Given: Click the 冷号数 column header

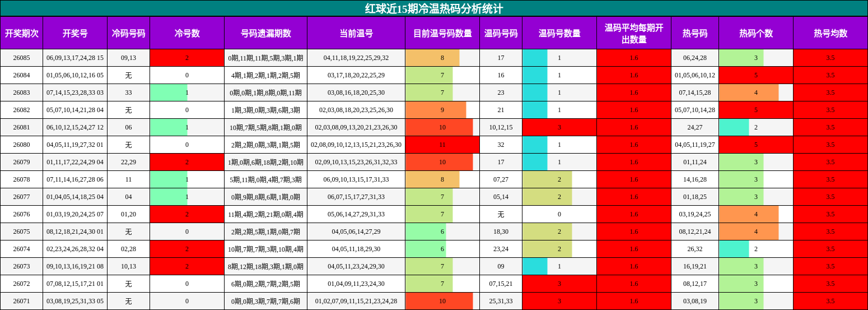Looking at the screenshot, I should click(187, 33).
